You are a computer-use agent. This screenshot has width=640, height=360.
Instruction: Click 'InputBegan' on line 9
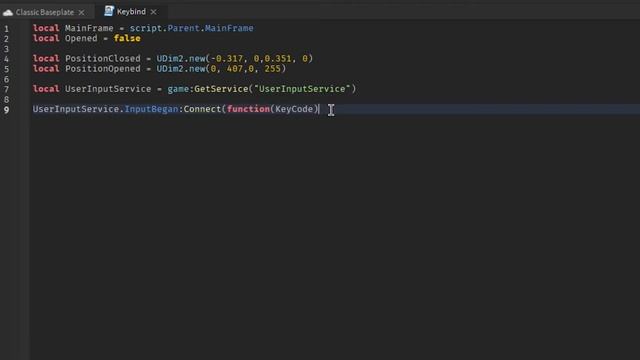tap(151, 109)
